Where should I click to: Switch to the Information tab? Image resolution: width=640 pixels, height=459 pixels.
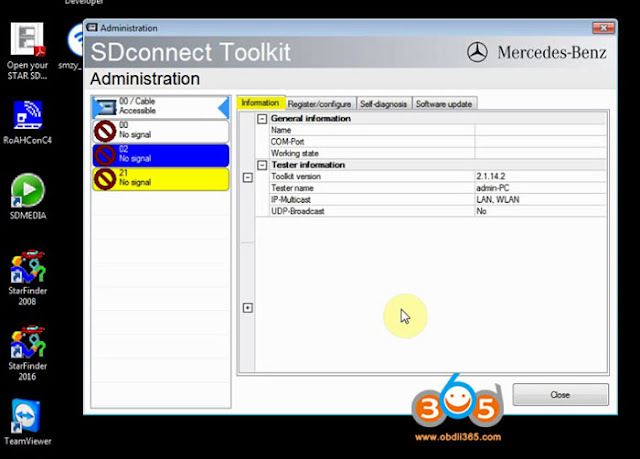(260, 103)
